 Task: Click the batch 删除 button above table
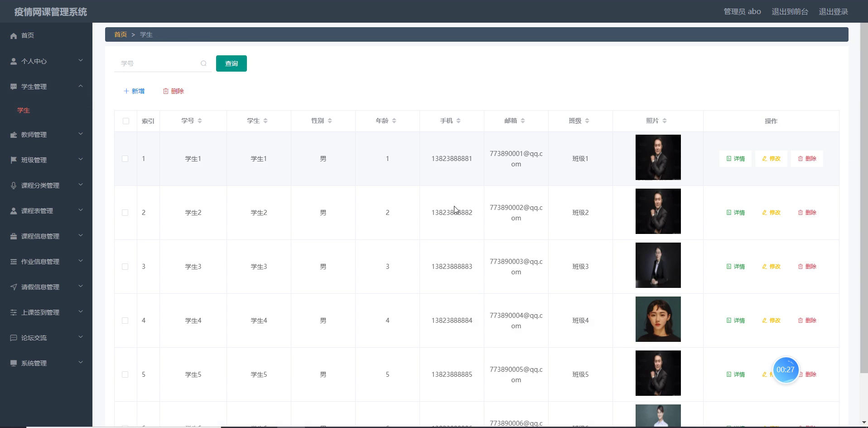tap(174, 91)
